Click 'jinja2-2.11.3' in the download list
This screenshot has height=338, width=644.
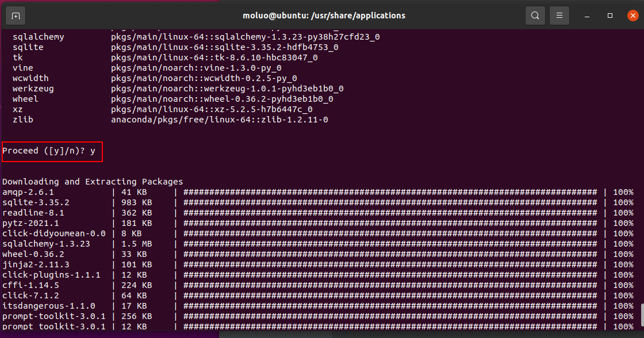pyautogui.click(x=36, y=264)
